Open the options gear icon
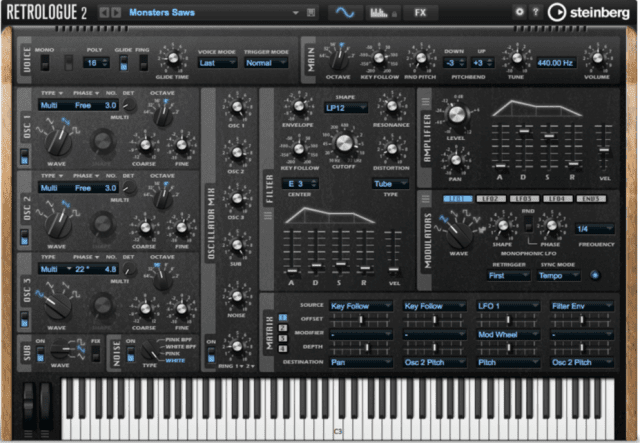The height and width of the screenshot is (443, 640). point(520,12)
